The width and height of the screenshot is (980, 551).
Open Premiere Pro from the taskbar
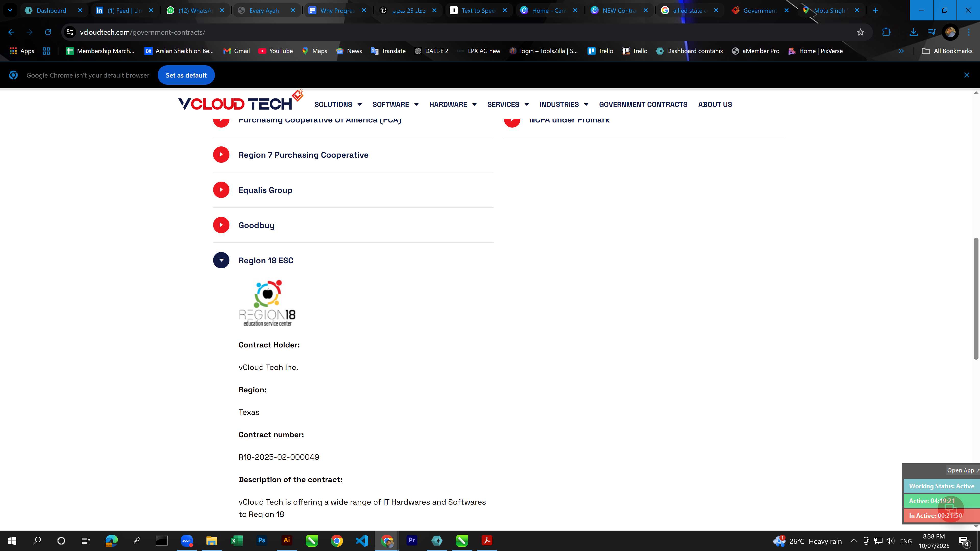(x=412, y=541)
